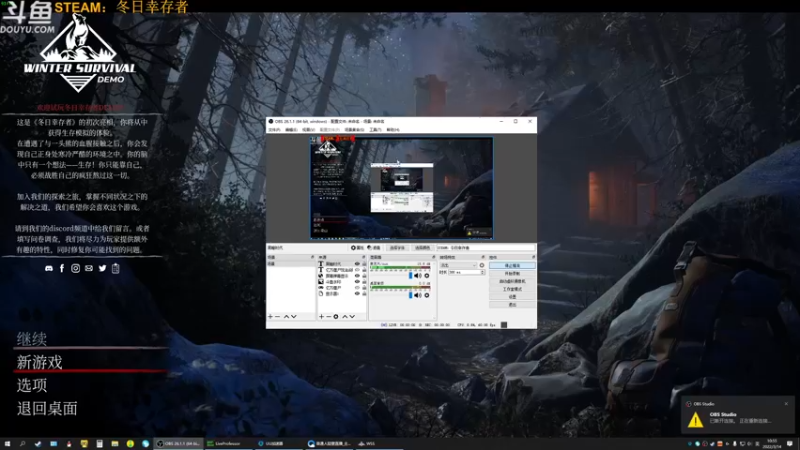Hide the first text source via its eye icon
The height and width of the screenshot is (450, 800).
tap(357, 264)
